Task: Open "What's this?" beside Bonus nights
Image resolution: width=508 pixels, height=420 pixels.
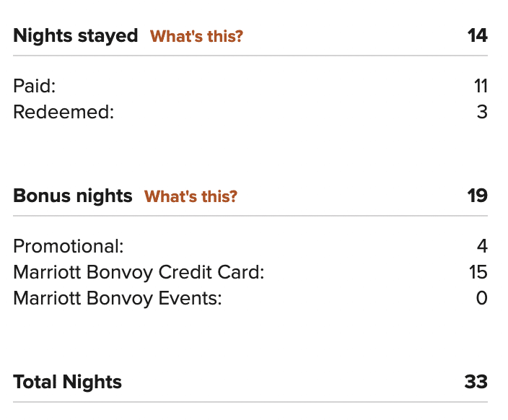Action: tap(190, 196)
